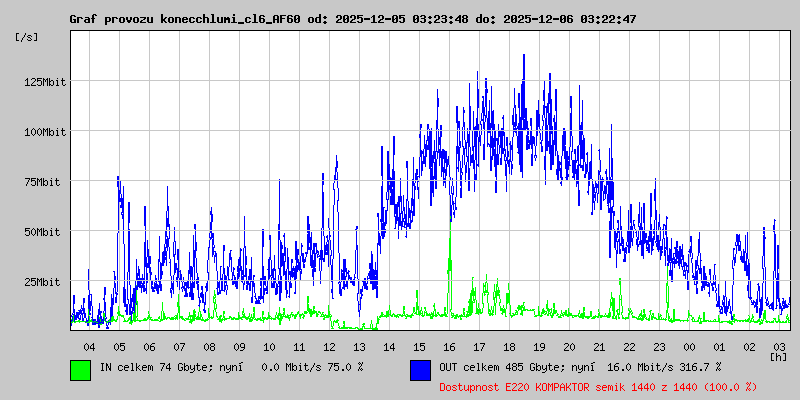The height and width of the screenshot is (400, 800).
Task: Click the [/s] unit label above the vertical axis
Action: (x=28, y=37)
